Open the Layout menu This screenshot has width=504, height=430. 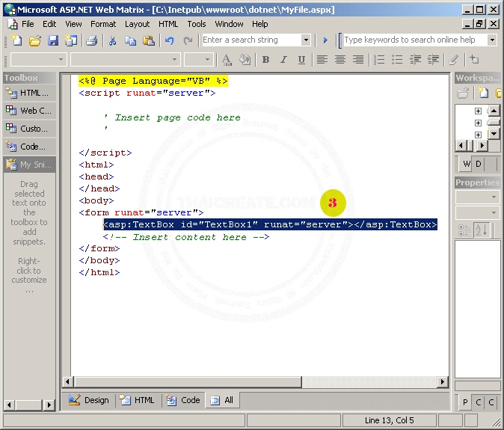138,24
